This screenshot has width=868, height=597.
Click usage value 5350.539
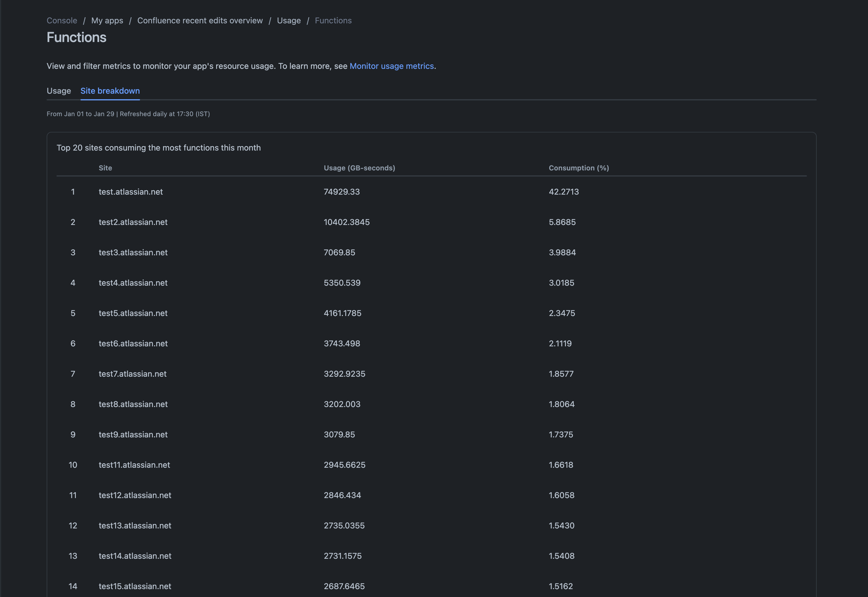pos(342,283)
